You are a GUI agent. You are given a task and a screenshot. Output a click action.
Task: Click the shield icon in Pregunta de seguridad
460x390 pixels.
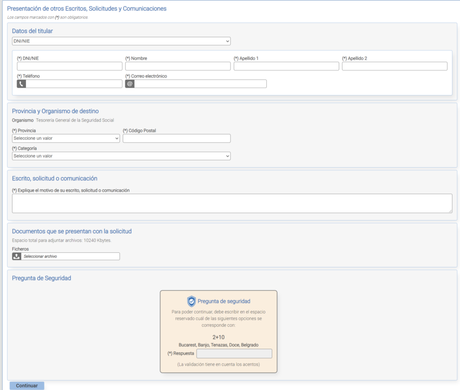191,301
